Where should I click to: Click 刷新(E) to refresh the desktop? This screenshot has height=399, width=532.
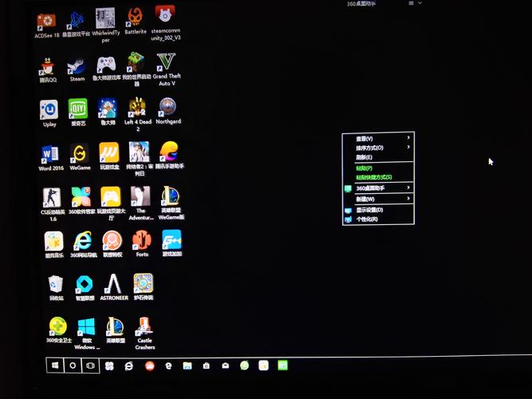tap(378, 157)
